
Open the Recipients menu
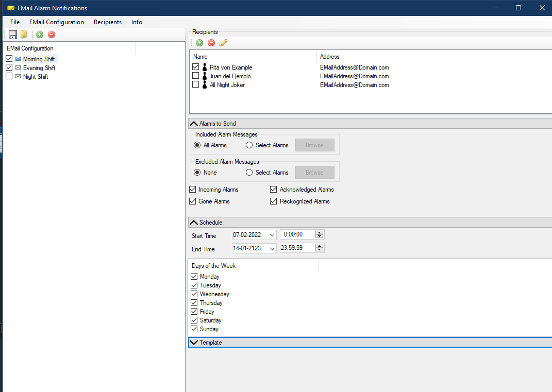[x=107, y=22]
